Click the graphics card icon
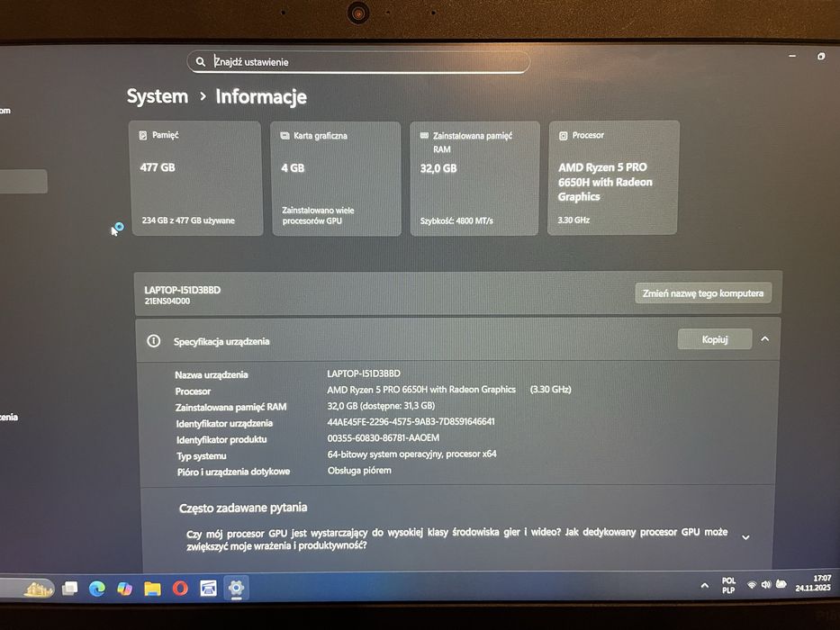 285,136
